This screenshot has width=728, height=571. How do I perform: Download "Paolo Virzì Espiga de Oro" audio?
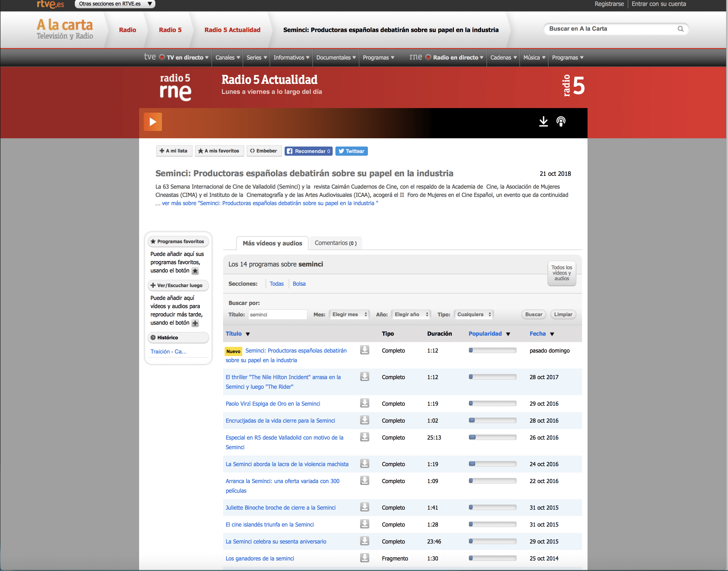point(364,403)
